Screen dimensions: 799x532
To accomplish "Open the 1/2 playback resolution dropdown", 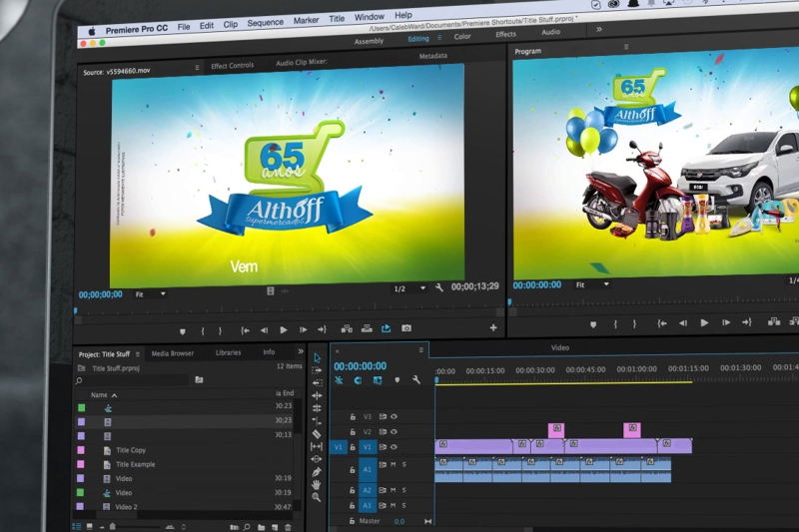I will click(409, 288).
